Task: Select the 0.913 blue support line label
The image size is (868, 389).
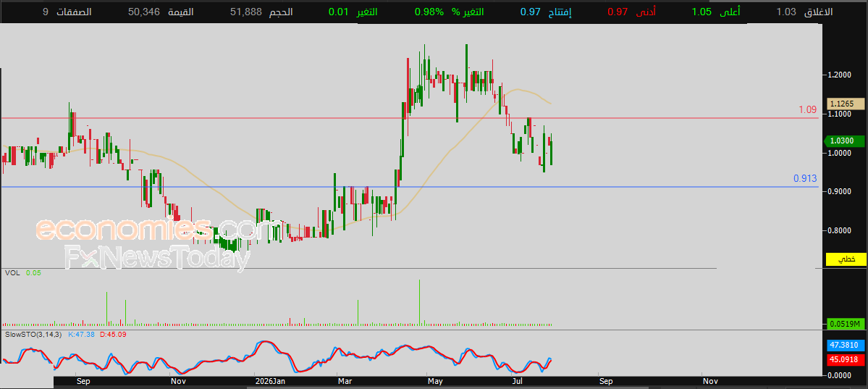Action: (x=805, y=178)
